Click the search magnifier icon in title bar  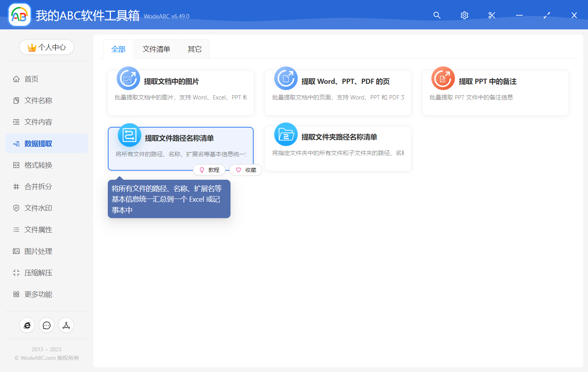[x=437, y=15]
